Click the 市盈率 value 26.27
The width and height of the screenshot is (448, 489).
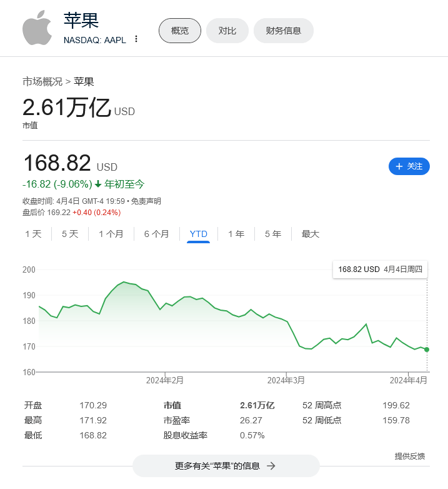coord(251,420)
